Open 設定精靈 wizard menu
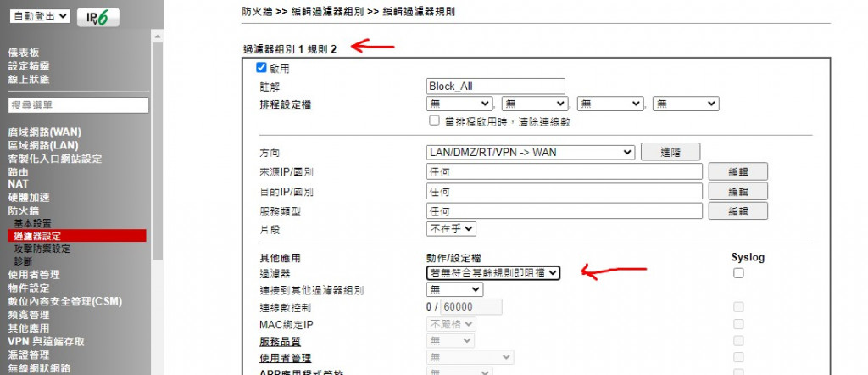 (29, 66)
